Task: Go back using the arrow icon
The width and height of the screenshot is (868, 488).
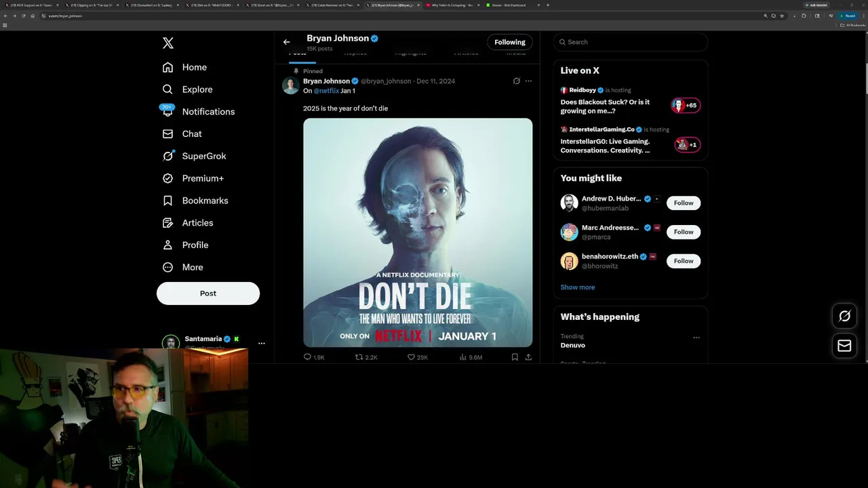Action: 286,42
